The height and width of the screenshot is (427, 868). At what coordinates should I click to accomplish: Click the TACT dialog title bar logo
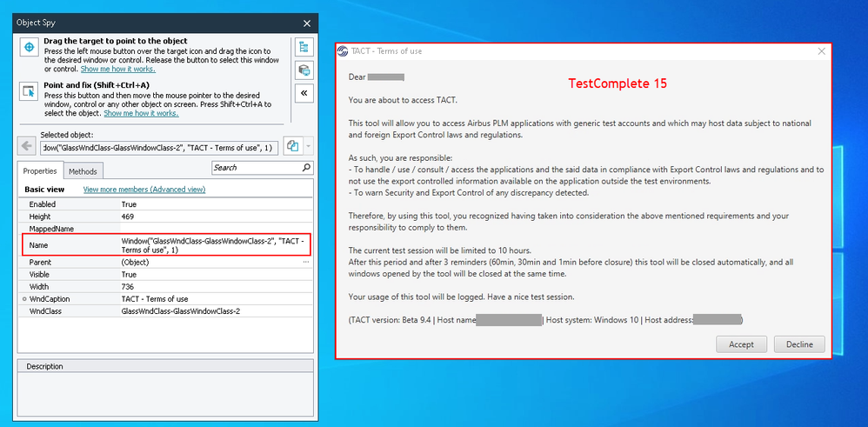[344, 51]
